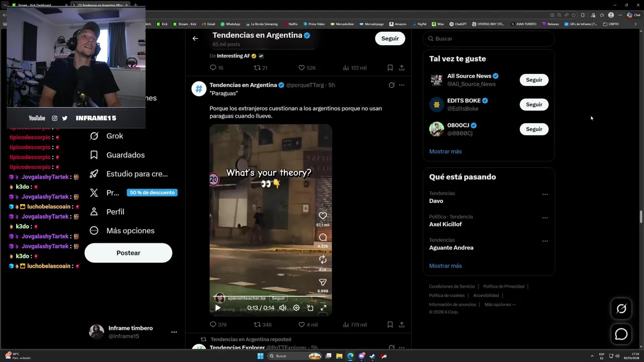The width and height of the screenshot is (644, 362).
Task: Open Política de Privacidad link
Action: click(504, 287)
